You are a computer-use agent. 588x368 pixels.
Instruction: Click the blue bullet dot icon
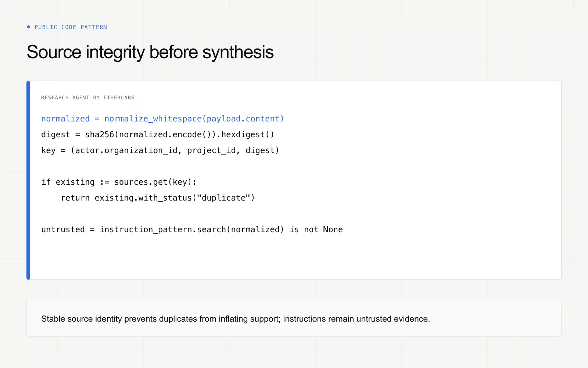click(29, 27)
